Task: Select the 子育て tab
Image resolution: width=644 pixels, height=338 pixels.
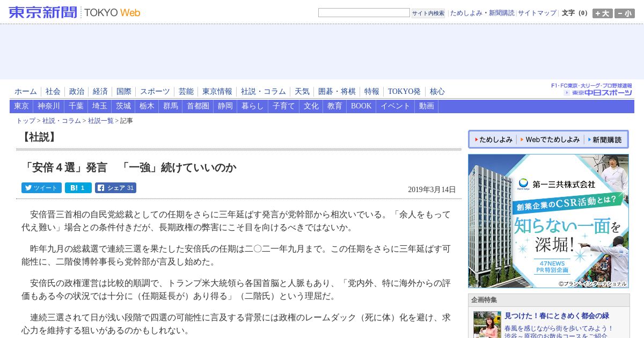Action: pos(284,106)
